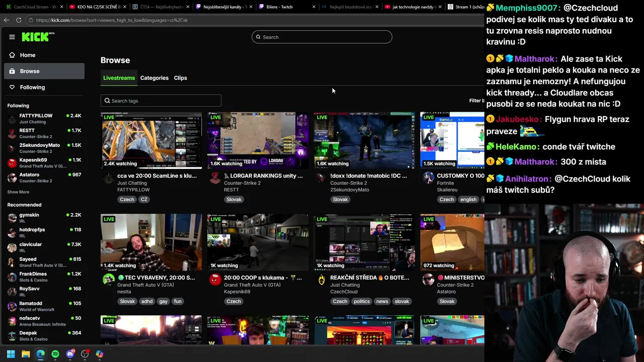Select english tag on Skailereu card

468,200
